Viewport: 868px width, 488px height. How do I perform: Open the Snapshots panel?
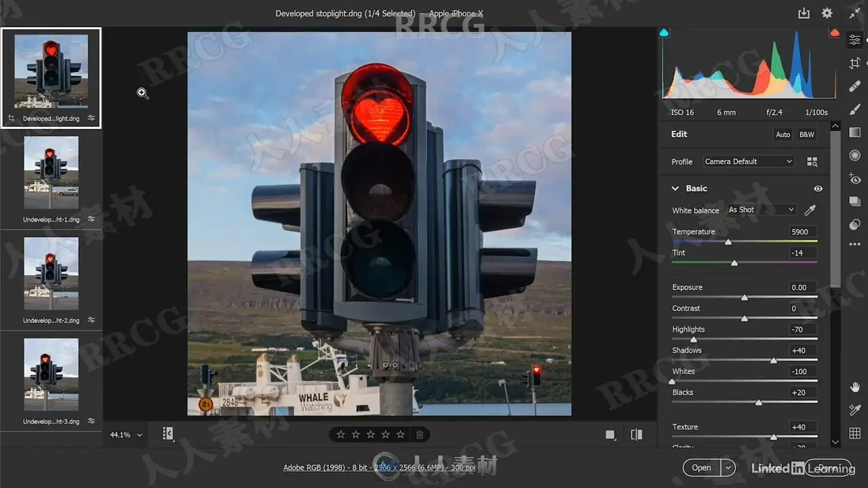[x=854, y=201]
